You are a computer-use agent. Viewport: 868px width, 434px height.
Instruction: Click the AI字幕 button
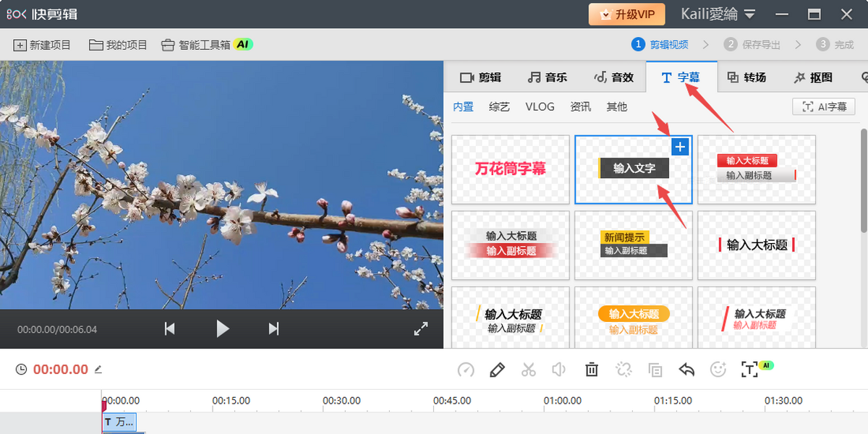click(x=824, y=107)
